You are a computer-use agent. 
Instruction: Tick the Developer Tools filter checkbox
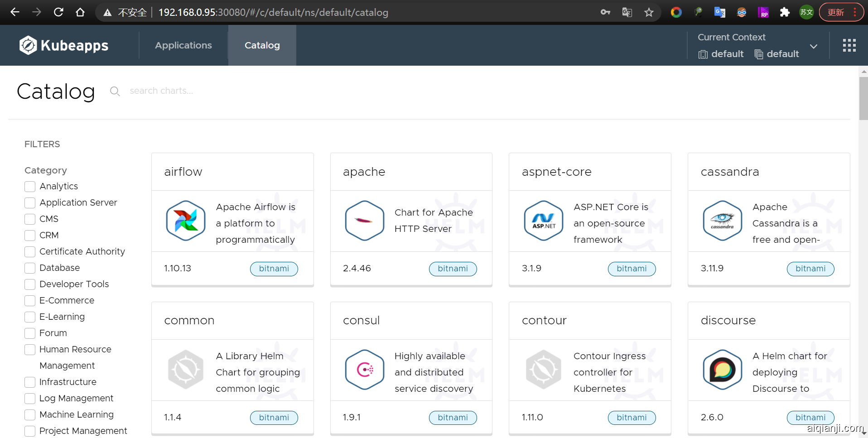pyautogui.click(x=30, y=284)
